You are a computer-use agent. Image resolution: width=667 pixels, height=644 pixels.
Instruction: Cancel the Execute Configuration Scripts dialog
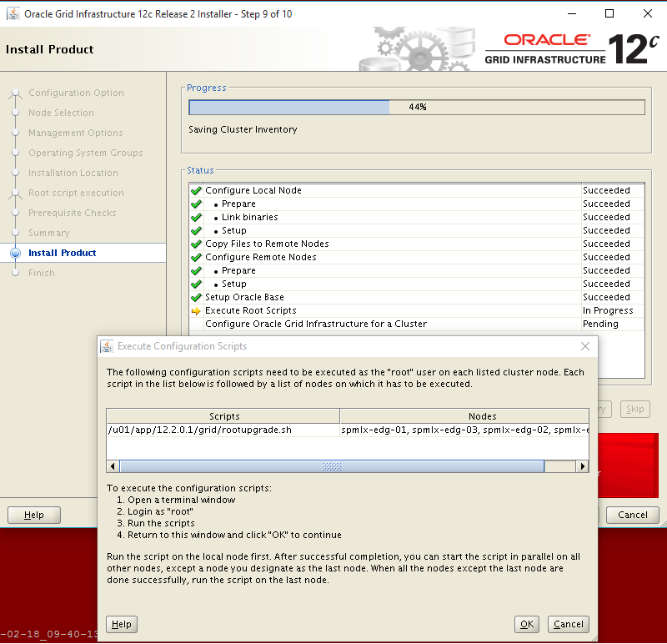pyautogui.click(x=569, y=624)
